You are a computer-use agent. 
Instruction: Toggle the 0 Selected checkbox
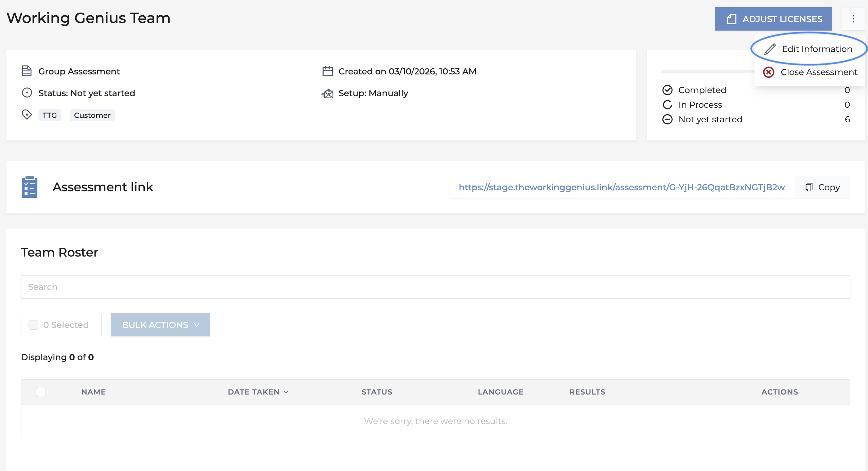[34, 325]
